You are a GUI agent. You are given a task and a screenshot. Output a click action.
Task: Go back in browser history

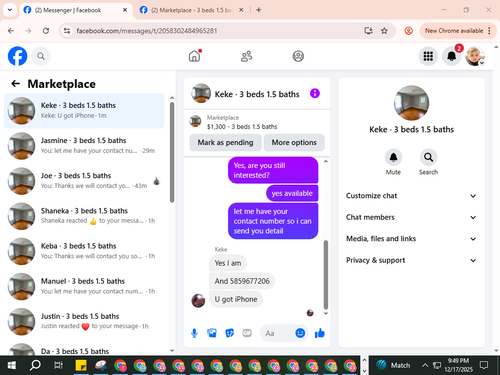pos(11,31)
